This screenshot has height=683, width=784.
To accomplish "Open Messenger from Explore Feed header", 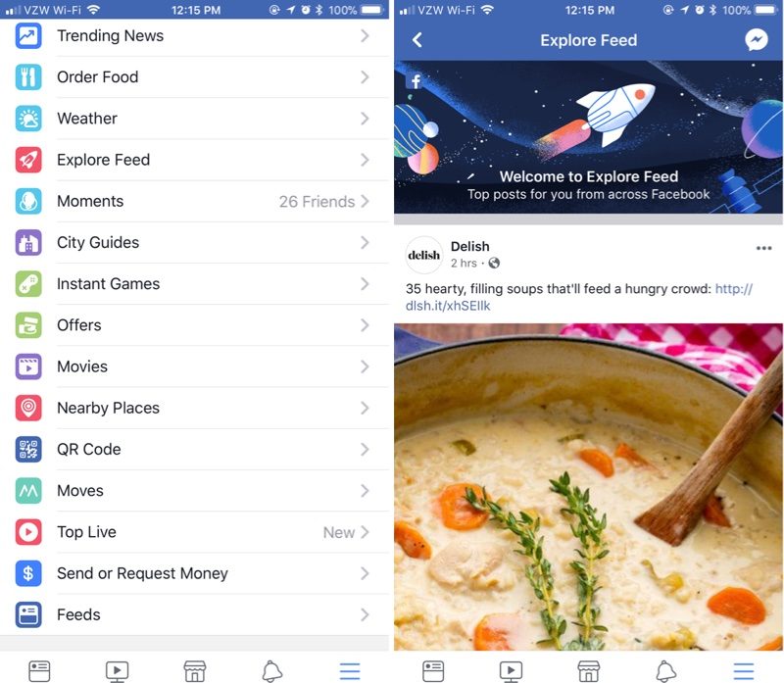I will pos(756,40).
